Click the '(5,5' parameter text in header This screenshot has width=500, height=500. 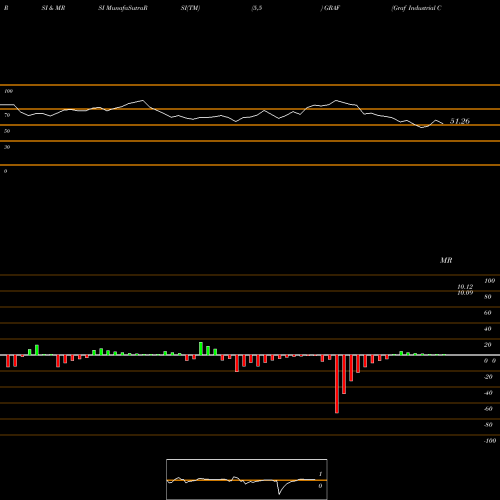pyautogui.click(x=257, y=8)
